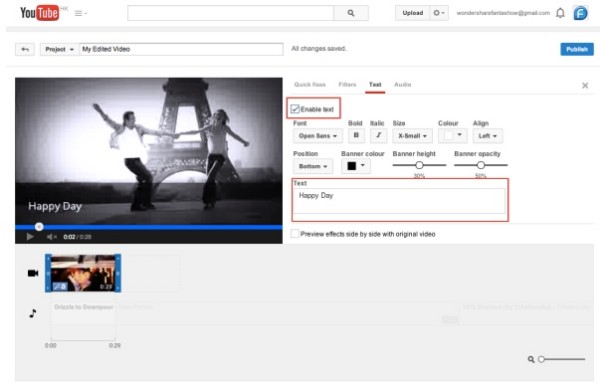This screenshot has height=385, width=600.
Task: Focus the YouTube search field
Action: coord(230,13)
